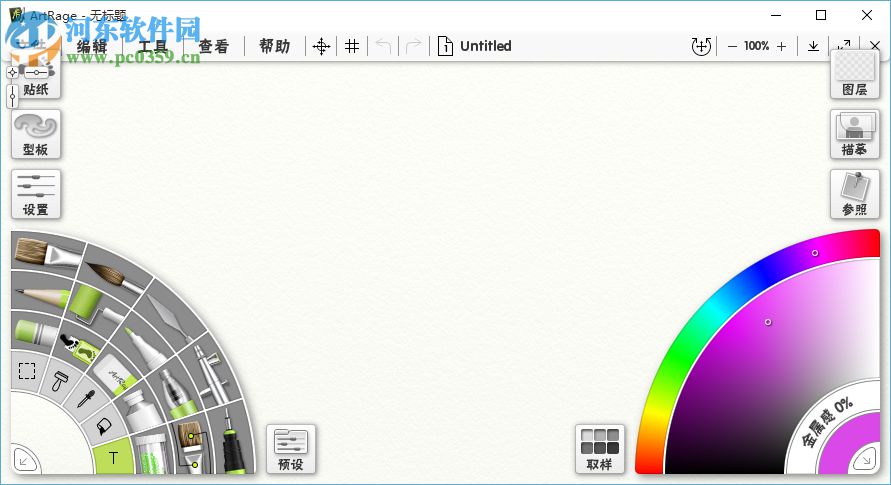891x485 pixels.
Task: Select the white Paint Tube tool
Action: (140, 411)
